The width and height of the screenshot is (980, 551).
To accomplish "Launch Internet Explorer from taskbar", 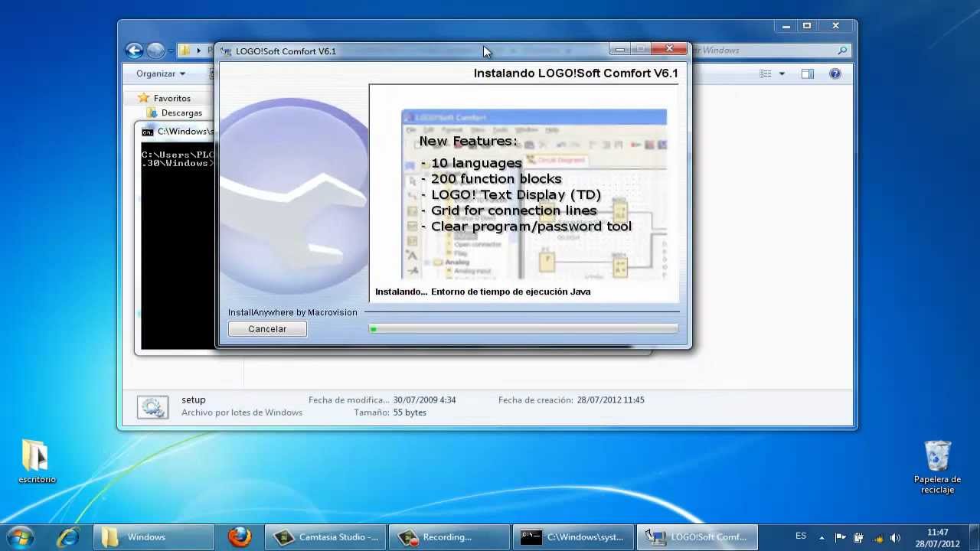I will click(67, 536).
